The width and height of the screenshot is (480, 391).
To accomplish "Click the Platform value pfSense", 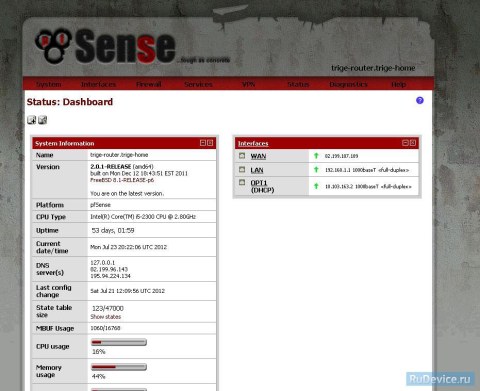I will pos(100,205).
